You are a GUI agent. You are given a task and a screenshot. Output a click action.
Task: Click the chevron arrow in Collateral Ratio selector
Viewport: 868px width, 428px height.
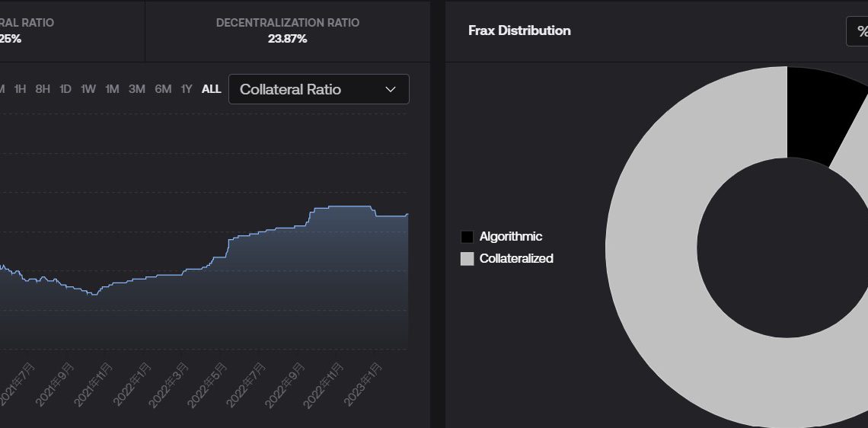click(x=391, y=90)
